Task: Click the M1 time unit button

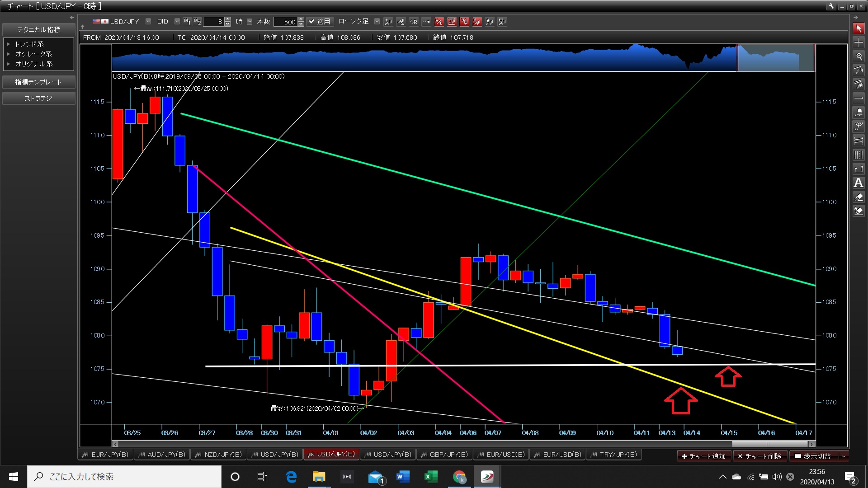Action: 187,21
